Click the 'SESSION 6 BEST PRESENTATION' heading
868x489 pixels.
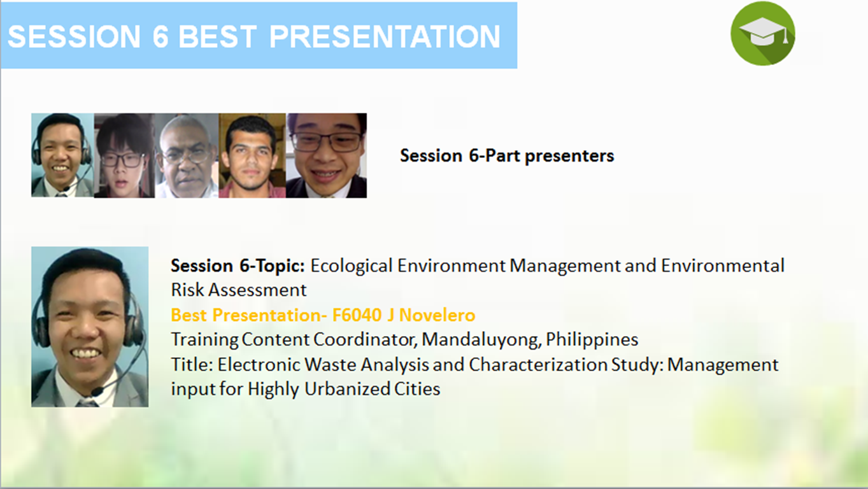coord(254,36)
